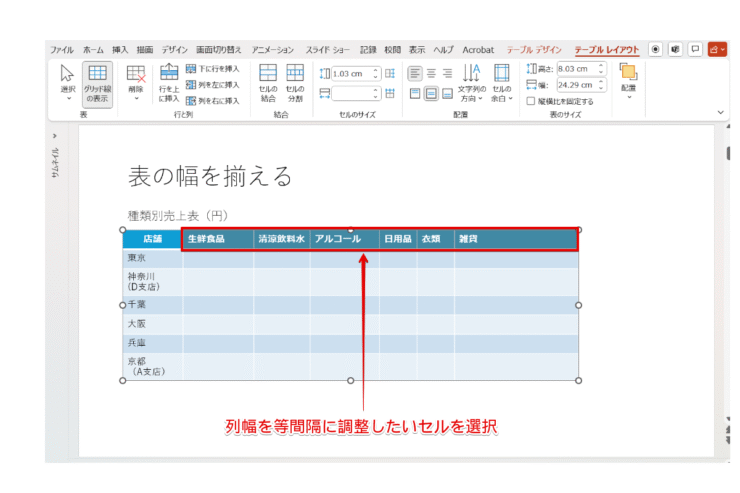Click the cell height field showing 1.03 cm
This screenshot has width=740, height=493.
[x=352, y=74]
